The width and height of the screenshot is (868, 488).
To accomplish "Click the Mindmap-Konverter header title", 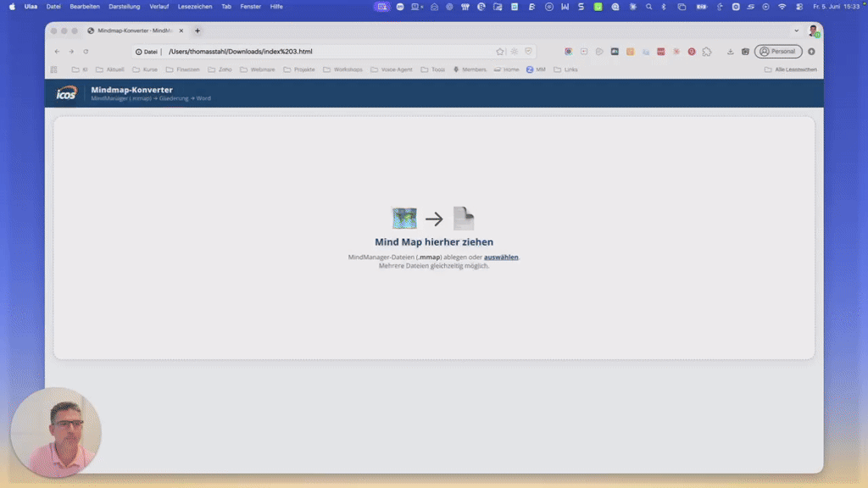I will click(x=131, y=90).
